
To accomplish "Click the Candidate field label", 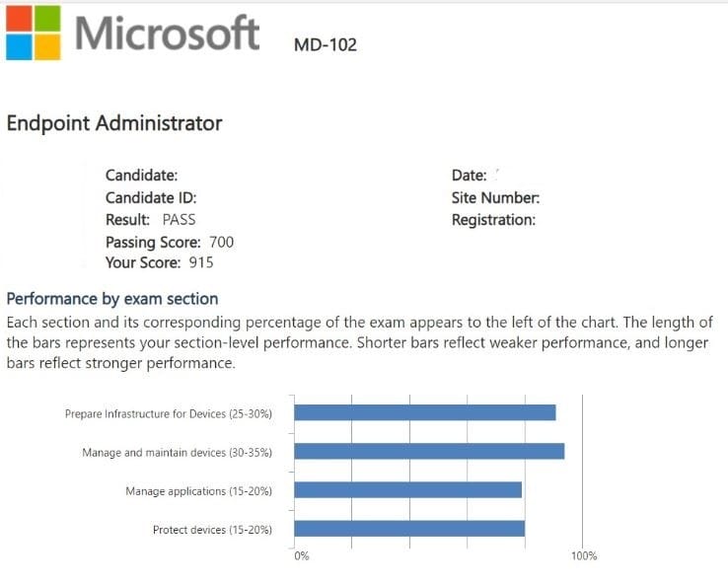I will tap(141, 176).
